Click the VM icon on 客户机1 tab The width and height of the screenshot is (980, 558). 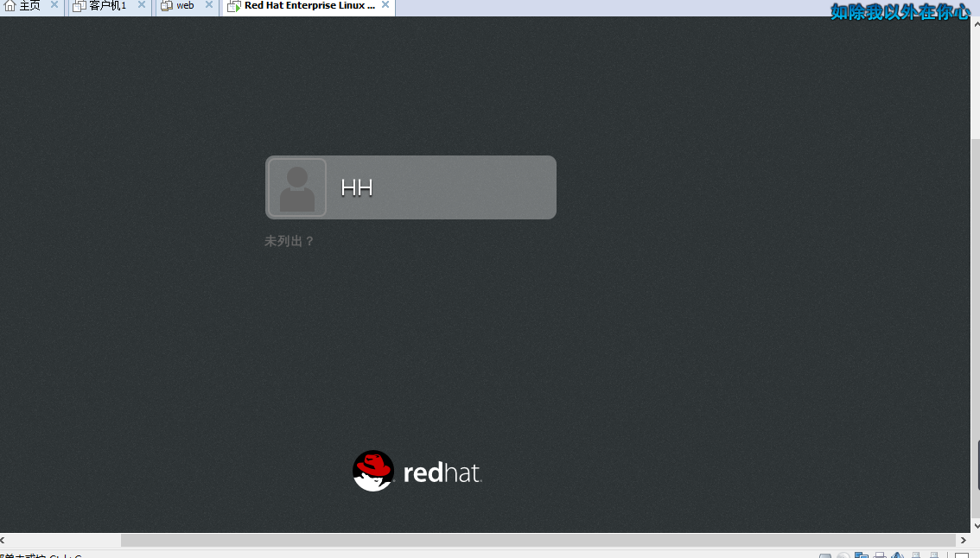[x=80, y=6]
